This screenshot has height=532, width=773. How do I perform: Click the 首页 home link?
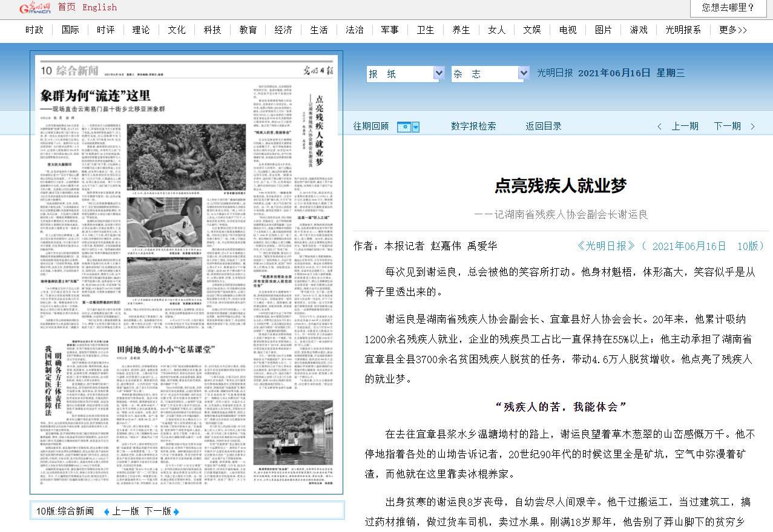[67, 7]
